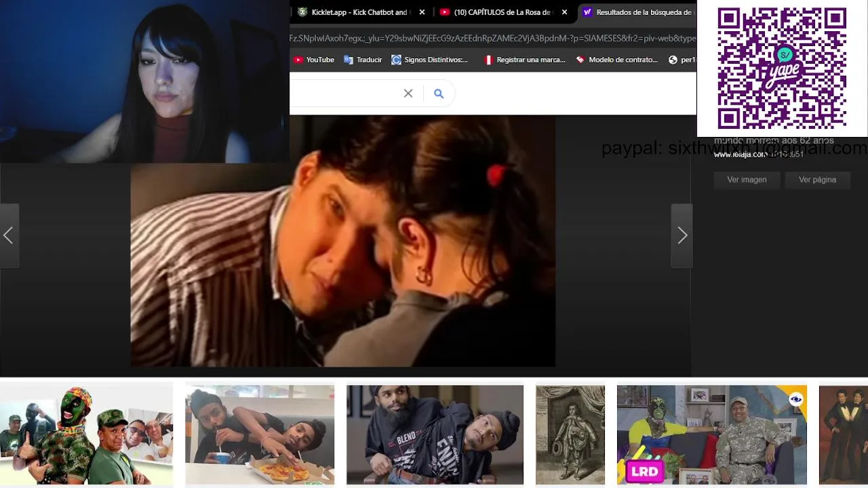868x488 pixels.
Task: Select the old engraving thumbnail
Action: tap(570, 434)
